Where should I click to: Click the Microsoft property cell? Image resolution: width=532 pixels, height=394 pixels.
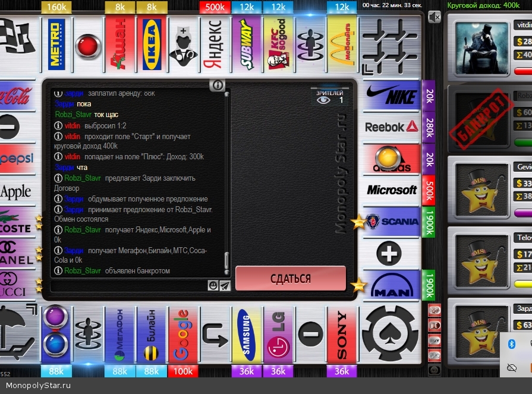point(392,190)
